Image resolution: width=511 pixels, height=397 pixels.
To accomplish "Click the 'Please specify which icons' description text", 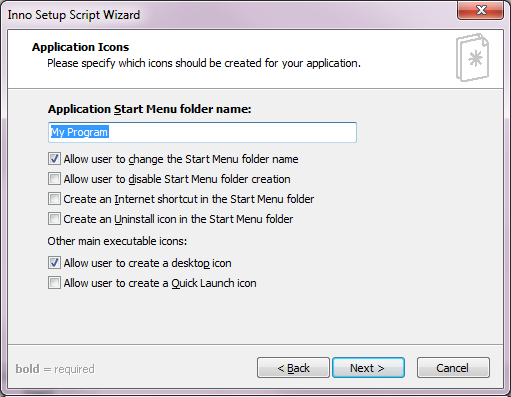I will 204,63.
